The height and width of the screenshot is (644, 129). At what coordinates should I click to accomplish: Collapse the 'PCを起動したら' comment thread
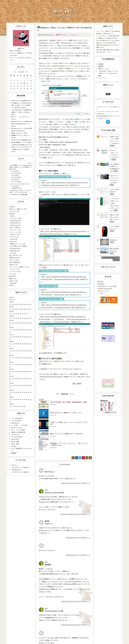tap(10, 165)
